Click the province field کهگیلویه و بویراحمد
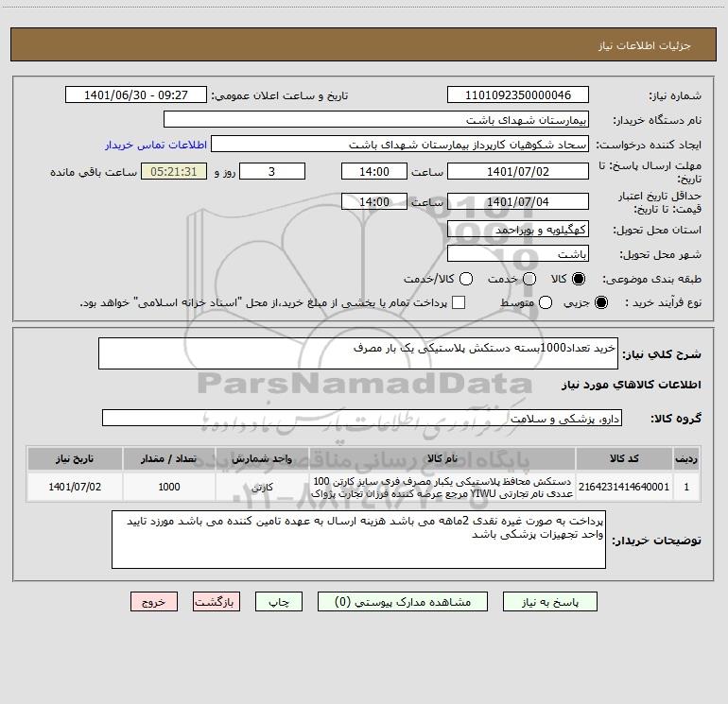Screen dimensions: 728x704 pos(518,229)
